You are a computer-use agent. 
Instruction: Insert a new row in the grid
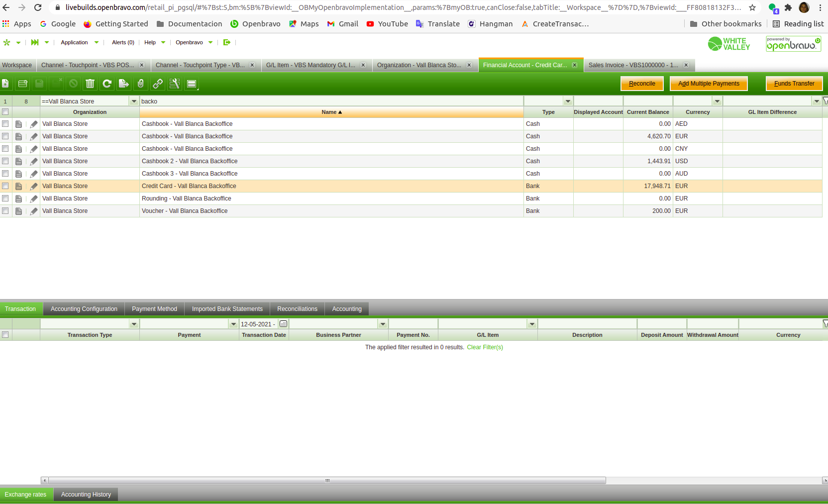pyautogui.click(x=22, y=84)
